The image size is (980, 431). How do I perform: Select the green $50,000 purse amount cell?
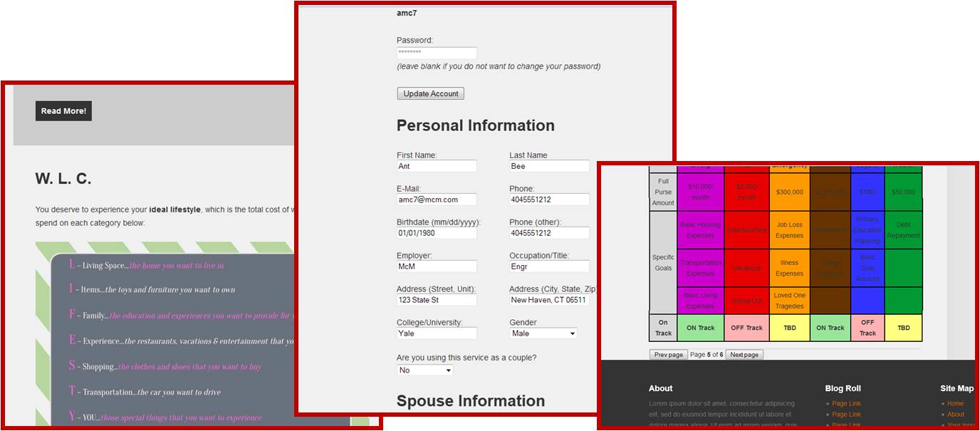point(903,192)
